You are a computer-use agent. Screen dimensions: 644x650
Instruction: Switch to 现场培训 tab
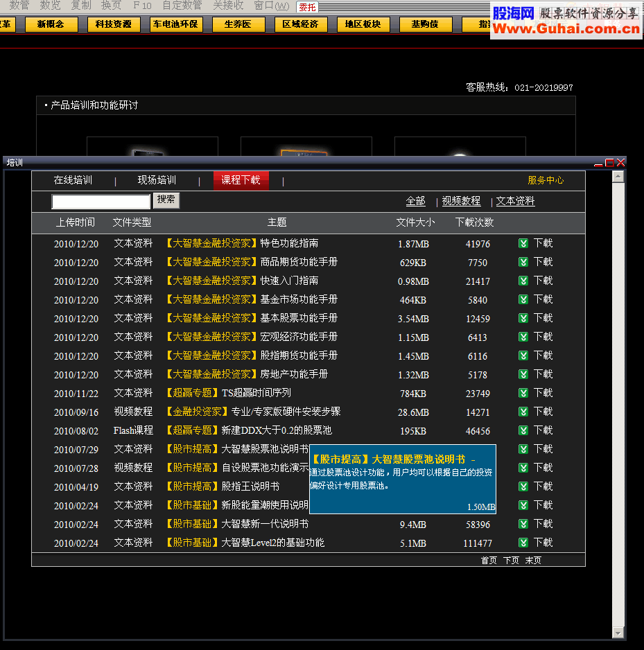(x=157, y=180)
